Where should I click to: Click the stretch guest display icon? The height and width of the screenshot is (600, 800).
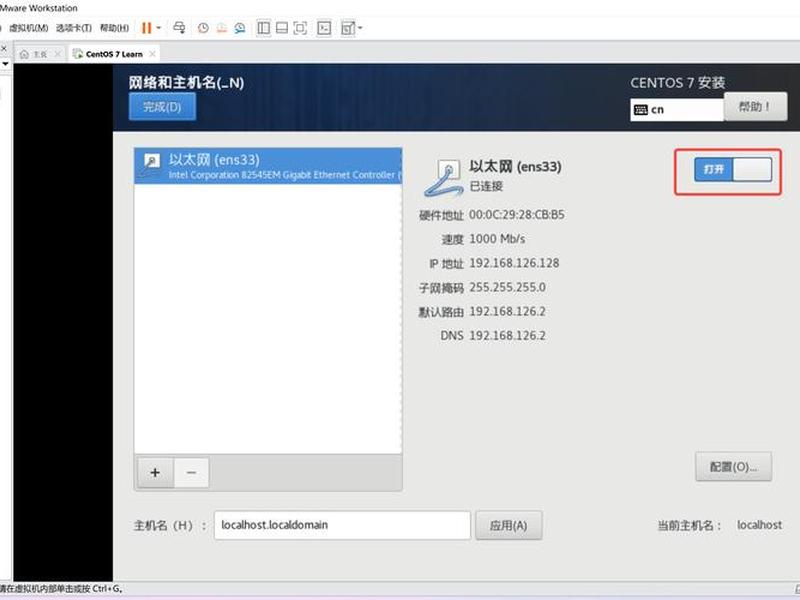point(347,28)
